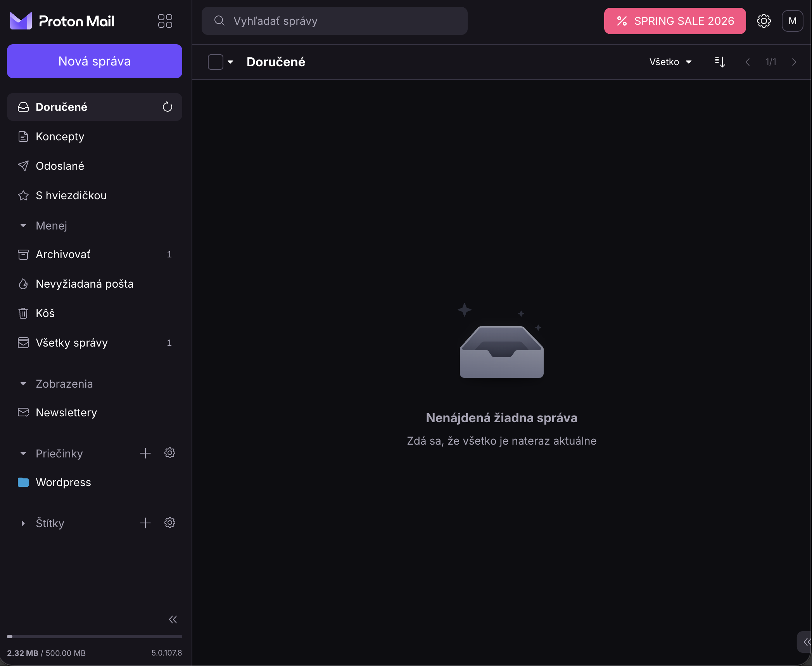Viewport: 812px width, 666px height.
Task: Go to previous page arrow
Action: (x=747, y=62)
